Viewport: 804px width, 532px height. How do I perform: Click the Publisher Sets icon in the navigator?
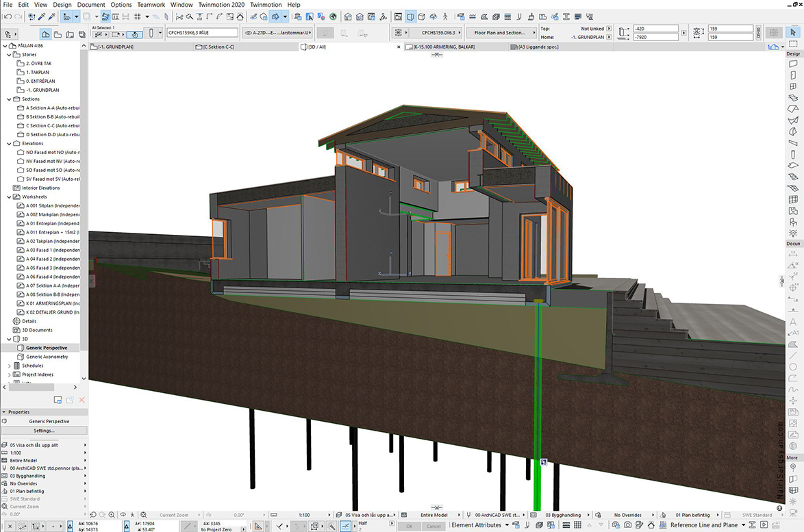click(x=81, y=34)
